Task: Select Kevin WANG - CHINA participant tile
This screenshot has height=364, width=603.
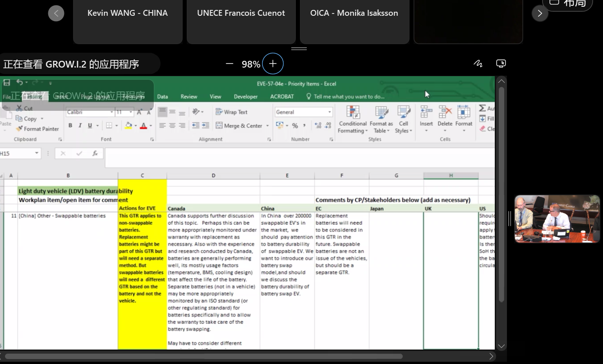Action: click(128, 22)
